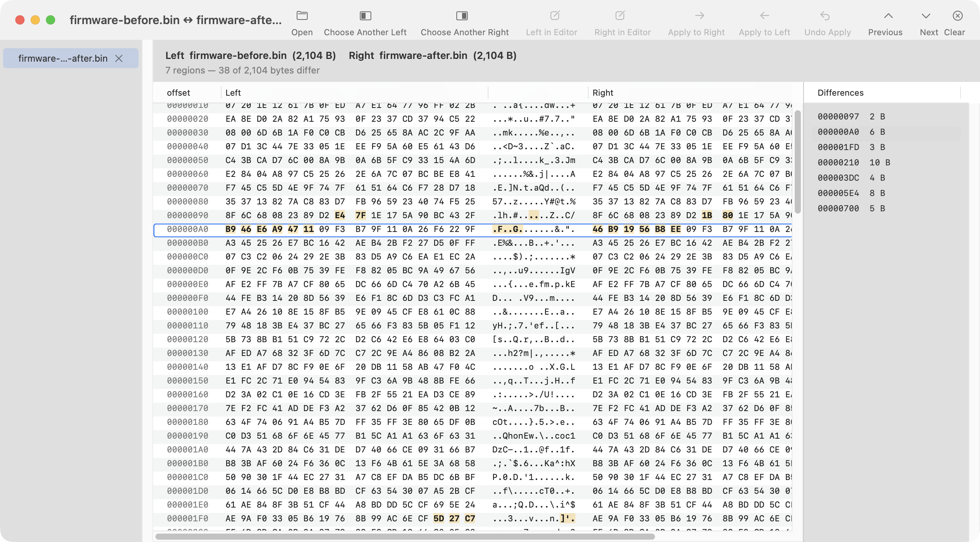Select difference at 000003DC
Image resolution: width=980 pixels, height=542 pixels.
pyautogui.click(x=886, y=178)
